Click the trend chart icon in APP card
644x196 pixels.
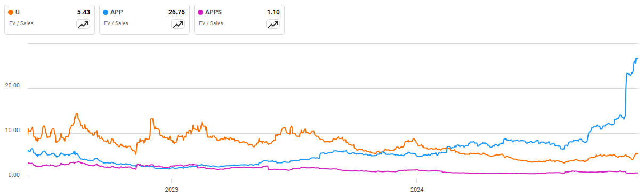click(x=178, y=24)
